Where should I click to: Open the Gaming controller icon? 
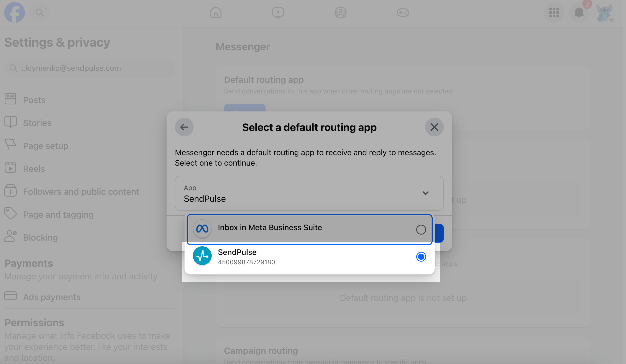(x=403, y=12)
